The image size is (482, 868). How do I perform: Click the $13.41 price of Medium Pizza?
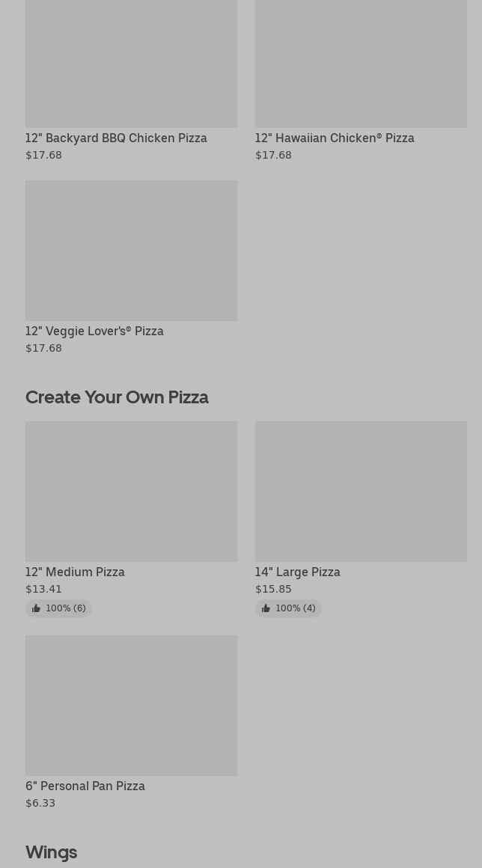pos(43,589)
